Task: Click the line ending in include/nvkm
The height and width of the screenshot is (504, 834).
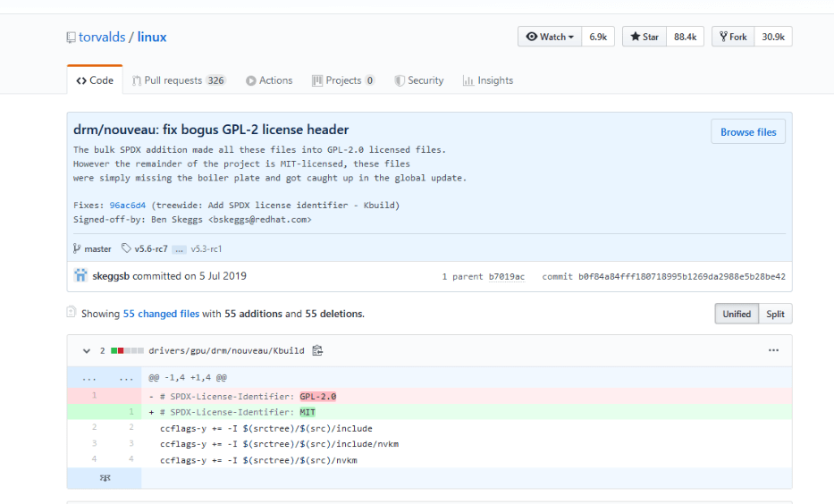Action: 429,444
